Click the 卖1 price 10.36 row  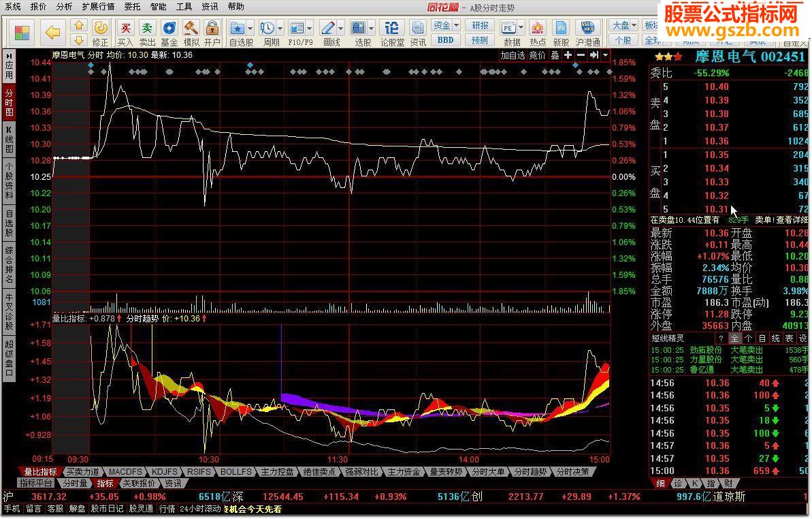coord(729,141)
